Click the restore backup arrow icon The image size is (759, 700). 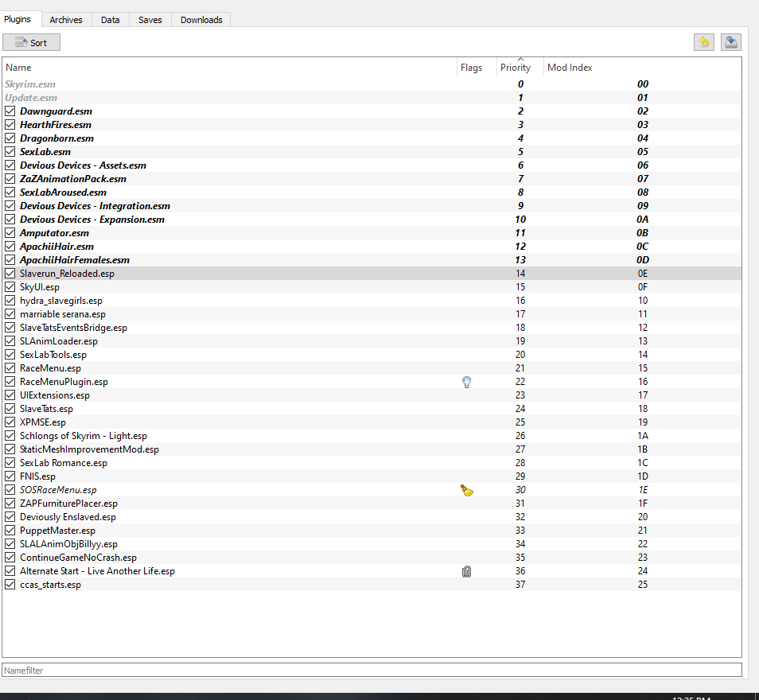coord(703,43)
